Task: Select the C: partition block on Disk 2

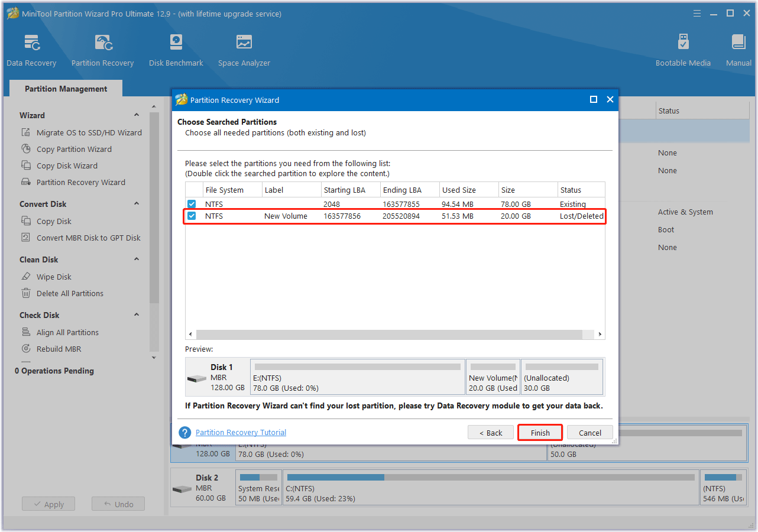Action: (491, 488)
